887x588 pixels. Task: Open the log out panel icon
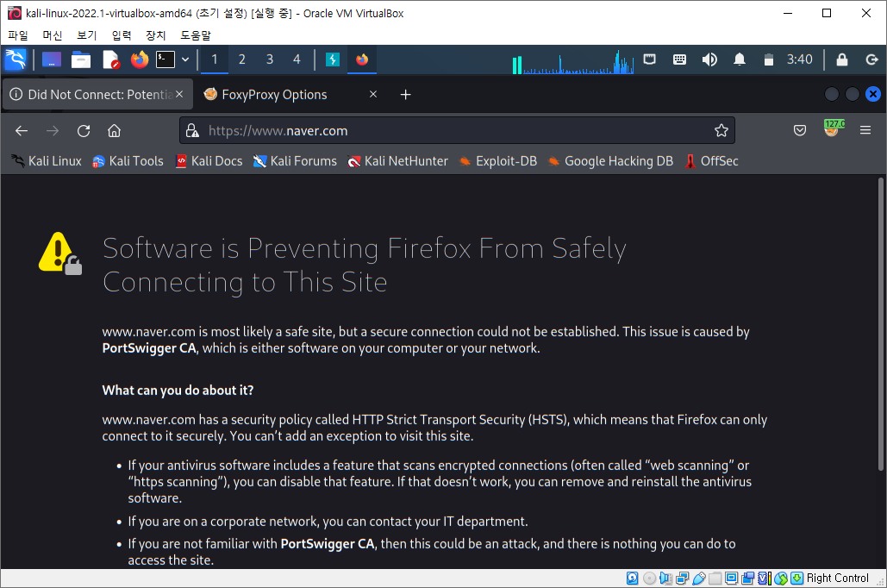[871, 59]
